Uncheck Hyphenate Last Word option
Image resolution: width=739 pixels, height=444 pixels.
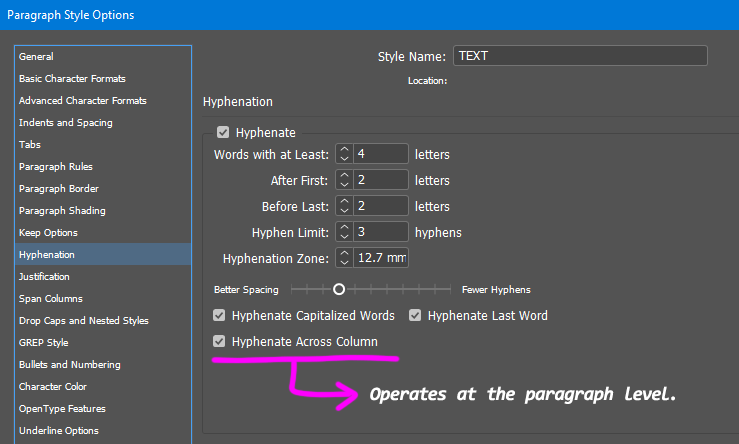click(416, 316)
